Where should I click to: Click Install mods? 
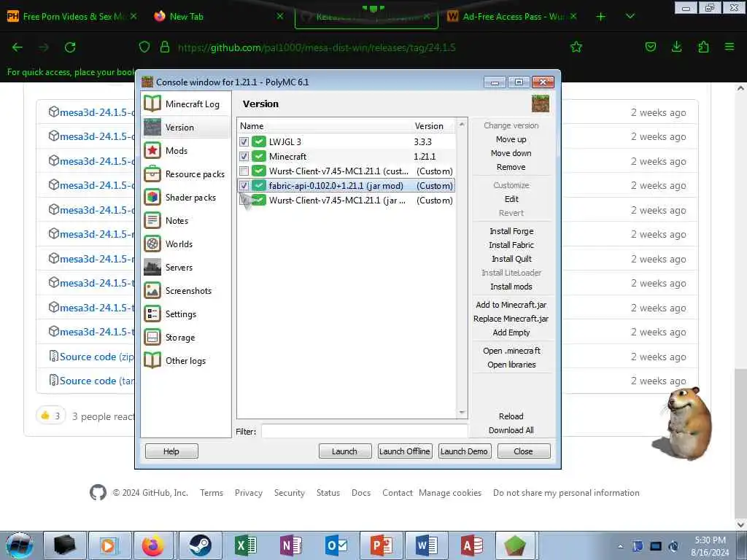point(511,286)
